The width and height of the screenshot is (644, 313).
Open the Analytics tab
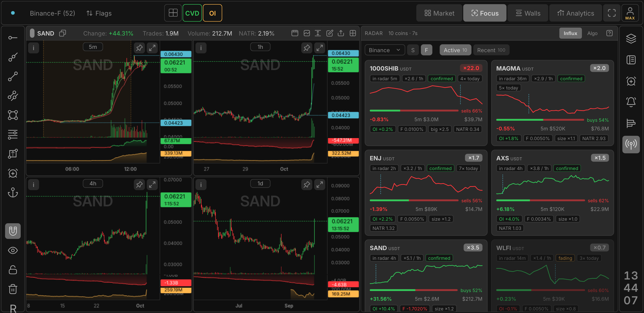coord(576,13)
